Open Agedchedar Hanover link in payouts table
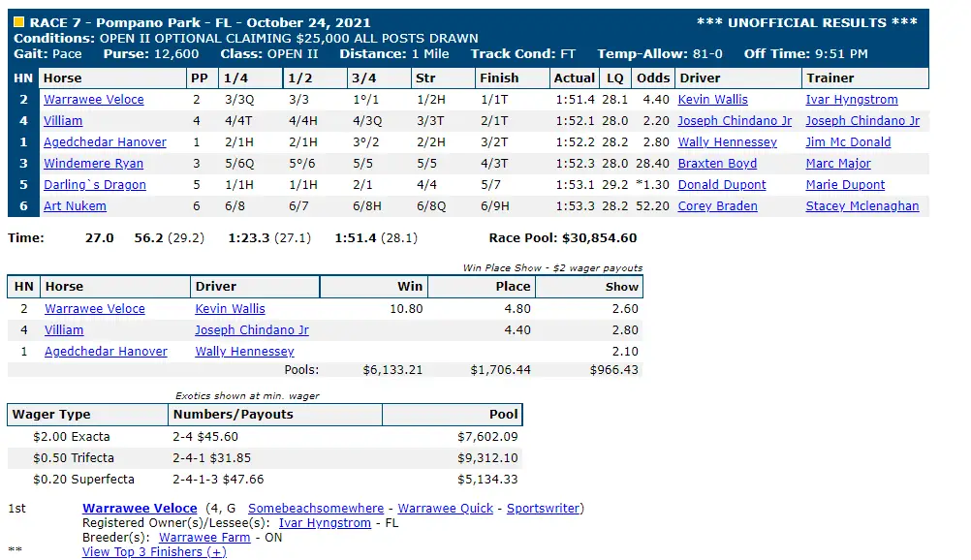This screenshot has height=560, width=971. click(106, 352)
